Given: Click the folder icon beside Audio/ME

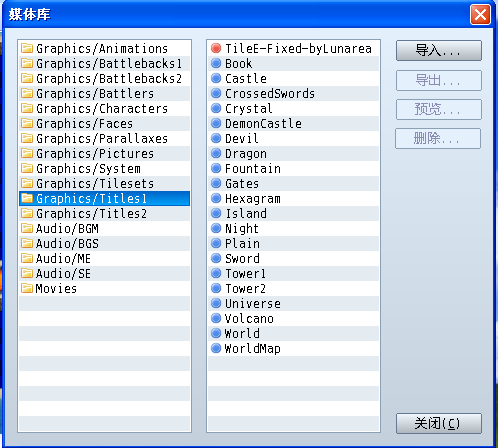Looking at the screenshot, I should coord(27,258).
